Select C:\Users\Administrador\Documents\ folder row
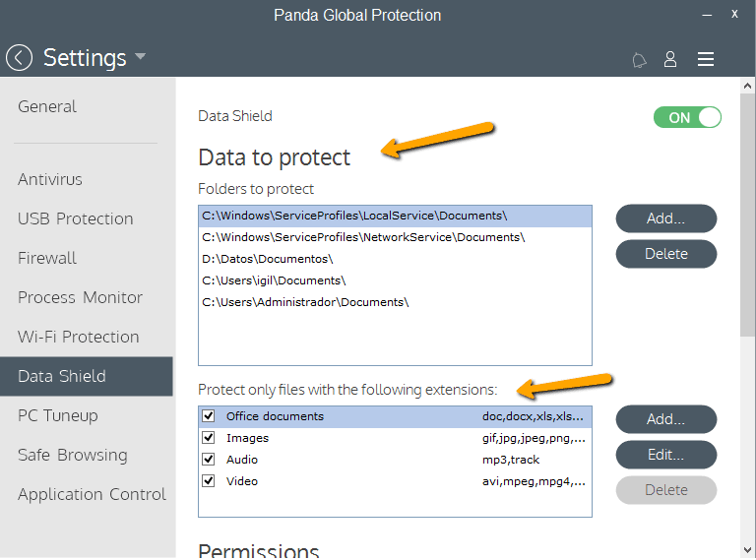Viewport: 756px width, 560px height. coord(395,303)
